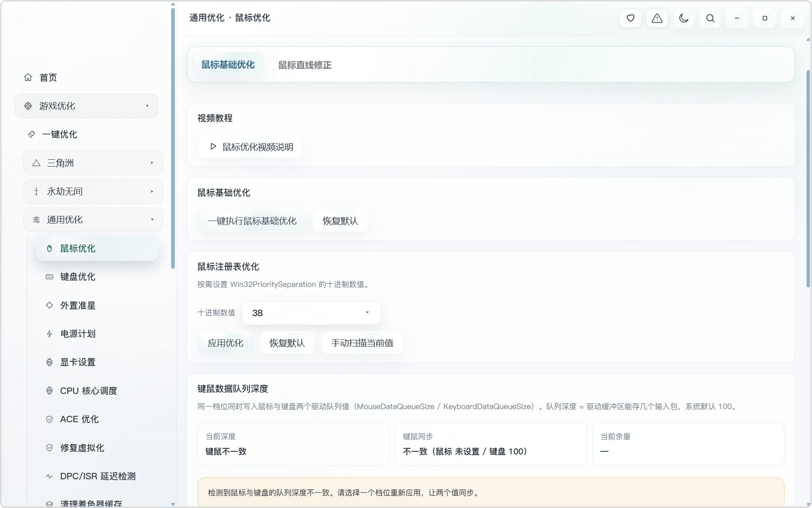Click sidebar scroll-down arrow at bottom
The width and height of the screenshot is (812, 508).
pyautogui.click(x=173, y=504)
